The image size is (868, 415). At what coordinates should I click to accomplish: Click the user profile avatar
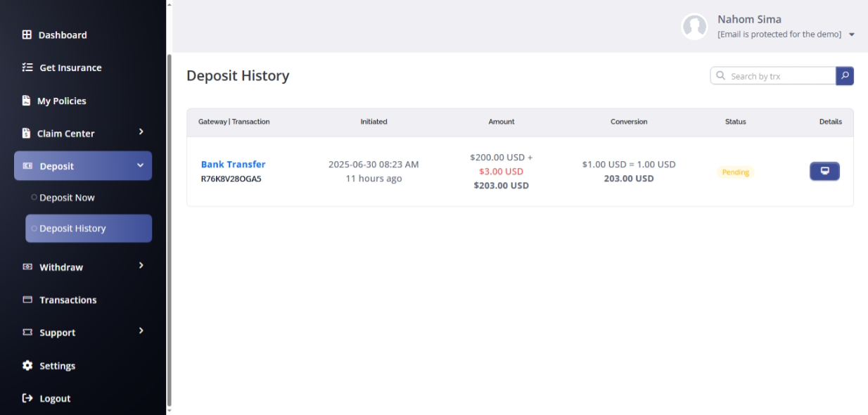[x=694, y=26]
